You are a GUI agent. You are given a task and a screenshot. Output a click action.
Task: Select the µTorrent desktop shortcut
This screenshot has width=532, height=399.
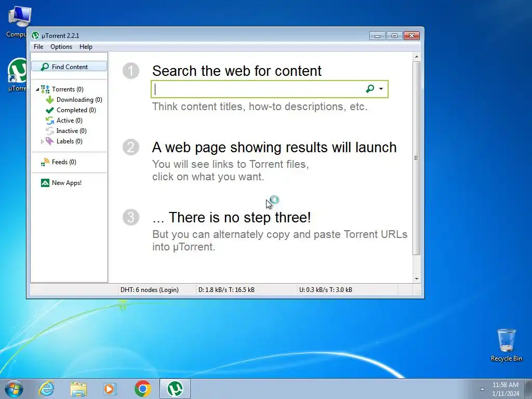click(x=17, y=75)
